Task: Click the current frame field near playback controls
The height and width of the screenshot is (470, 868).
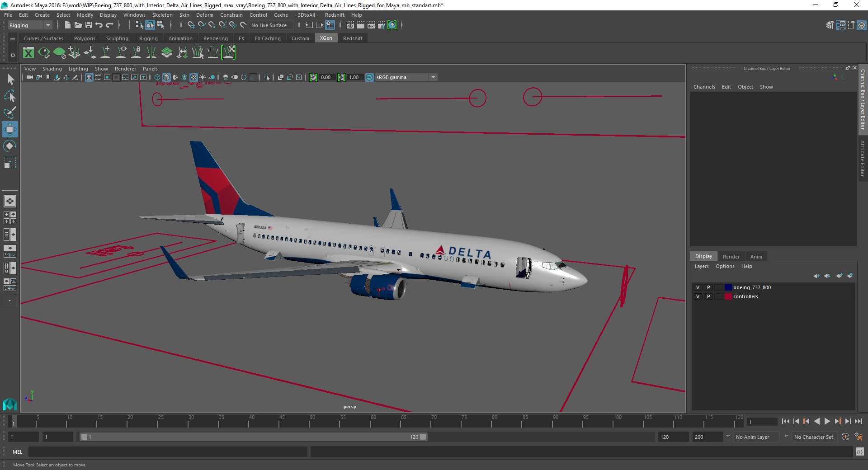Action: [762, 422]
